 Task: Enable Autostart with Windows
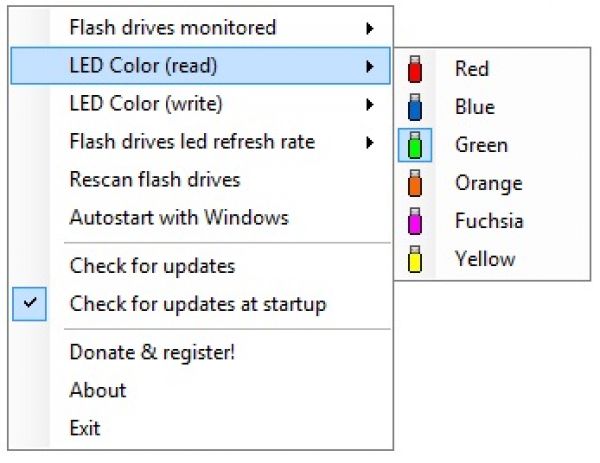click(179, 218)
